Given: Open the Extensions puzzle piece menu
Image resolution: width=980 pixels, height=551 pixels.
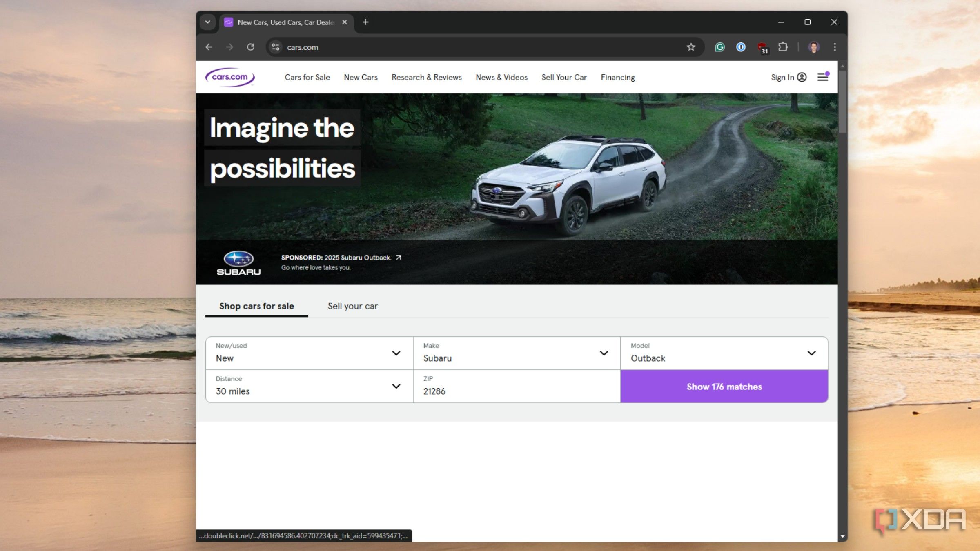Looking at the screenshot, I should point(783,47).
